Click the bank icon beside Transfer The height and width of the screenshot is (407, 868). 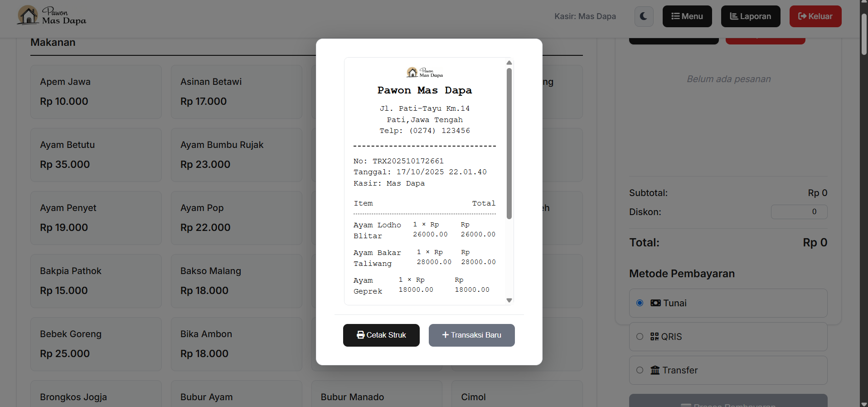[655, 370]
